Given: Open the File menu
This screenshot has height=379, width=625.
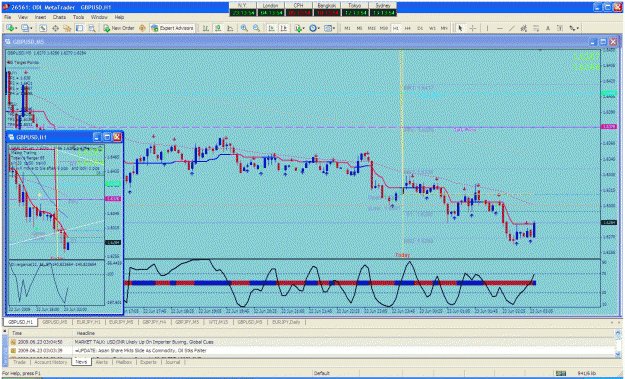Looking at the screenshot, I should coord(8,18).
